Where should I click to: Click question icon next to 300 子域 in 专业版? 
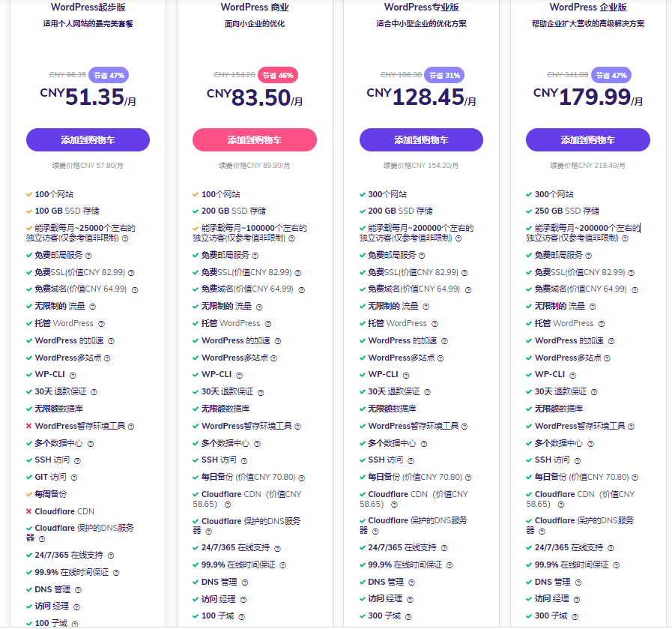(x=408, y=616)
